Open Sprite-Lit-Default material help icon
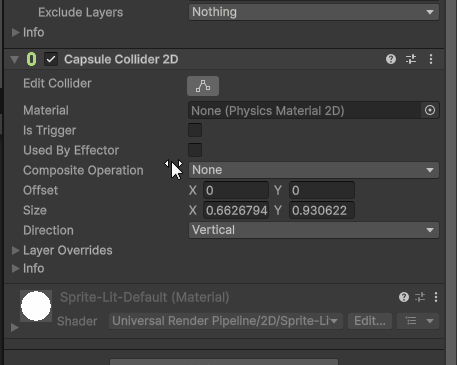 pos(404,297)
